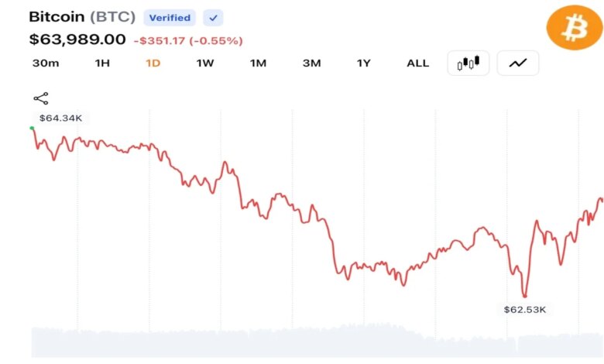This screenshot has height=364, width=604.
Task: Click the green starting point dot
Action: pyautogui.click(x=32, y=128)
